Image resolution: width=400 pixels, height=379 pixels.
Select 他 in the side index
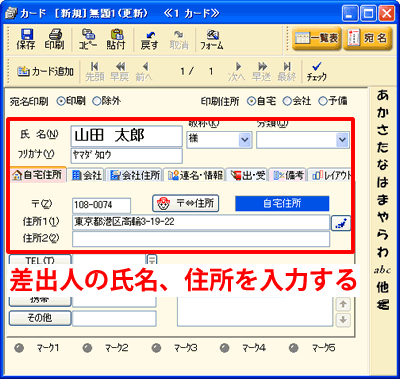(x=383, y=287)
